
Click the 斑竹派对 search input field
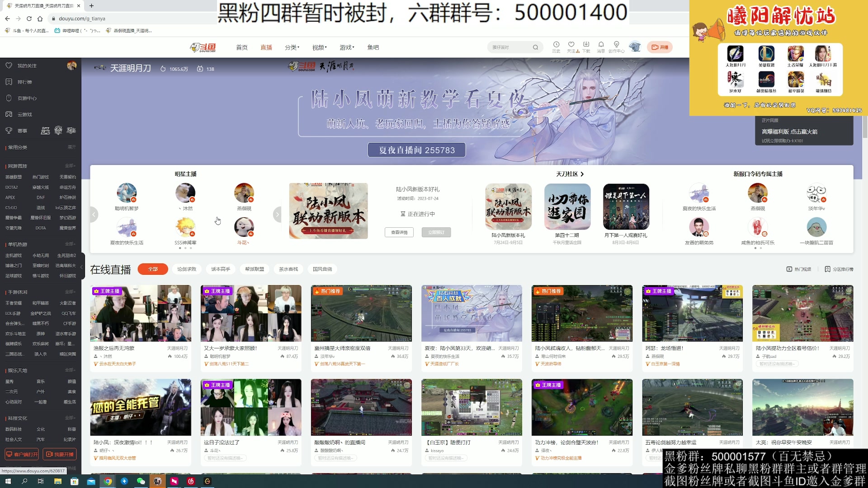pyautogui.click(x=511, y=47)
